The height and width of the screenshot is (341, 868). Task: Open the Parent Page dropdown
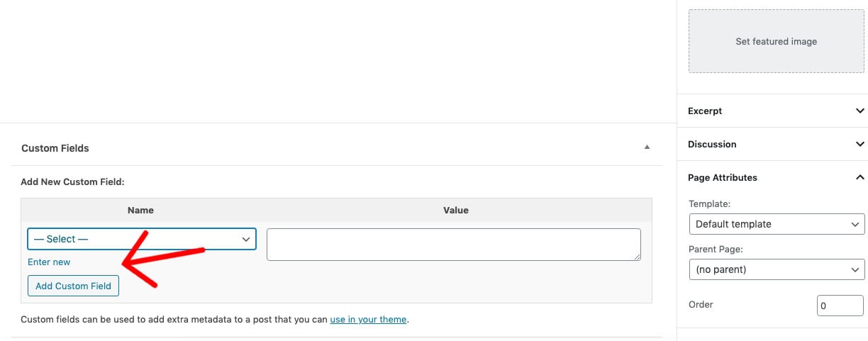pyautogui.click(x=777, y=269)
